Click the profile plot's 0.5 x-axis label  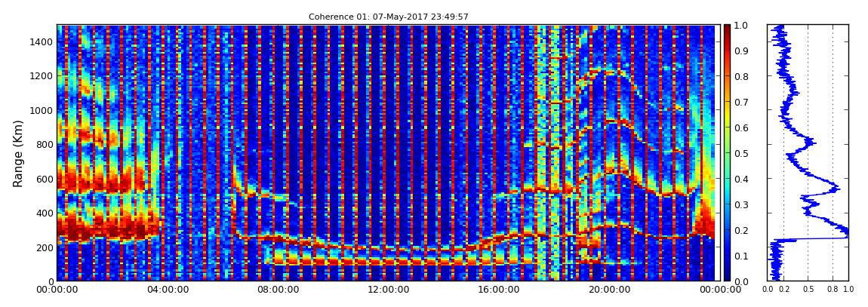pos(808,290)
